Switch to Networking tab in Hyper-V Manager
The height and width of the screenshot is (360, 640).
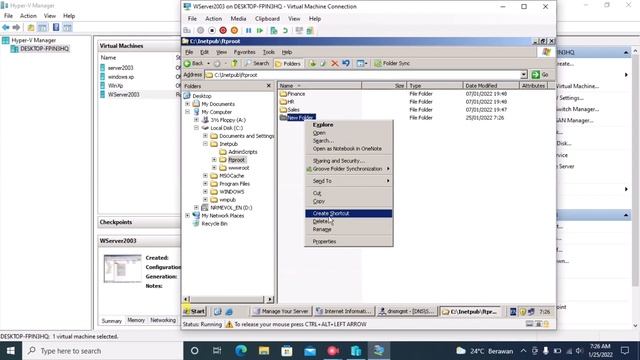163,320
